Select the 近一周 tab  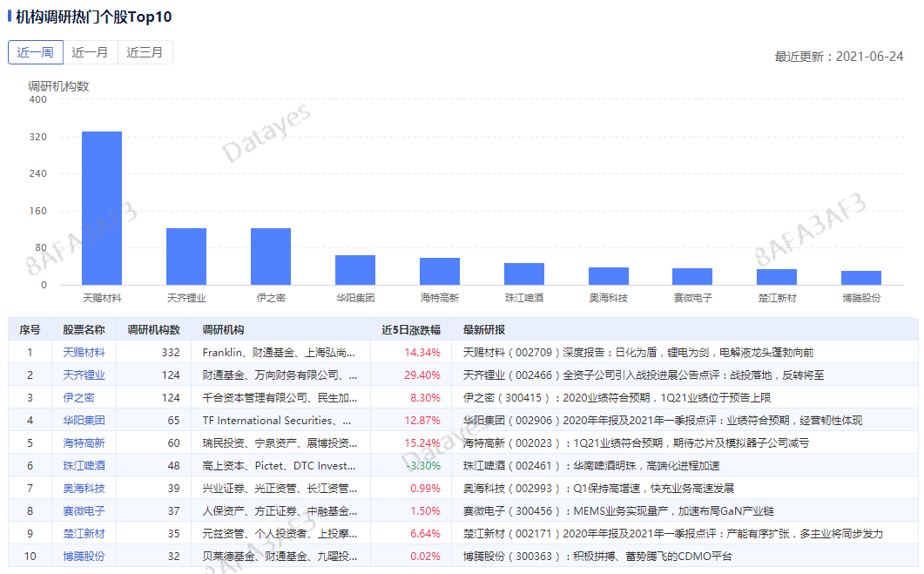tap(35, 51)
